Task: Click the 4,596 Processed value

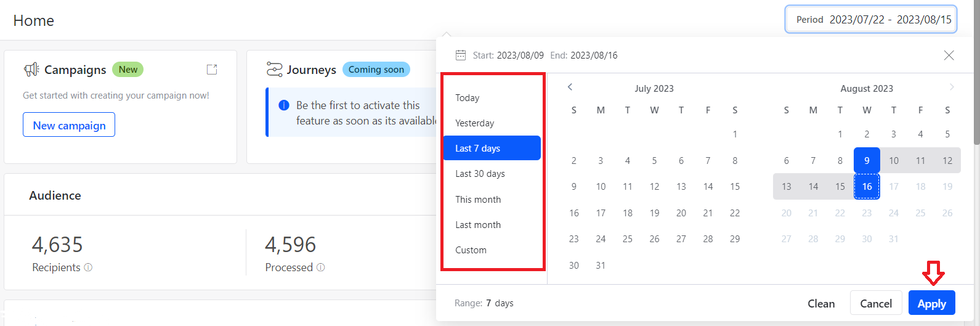Action: (x=291, y=245)
